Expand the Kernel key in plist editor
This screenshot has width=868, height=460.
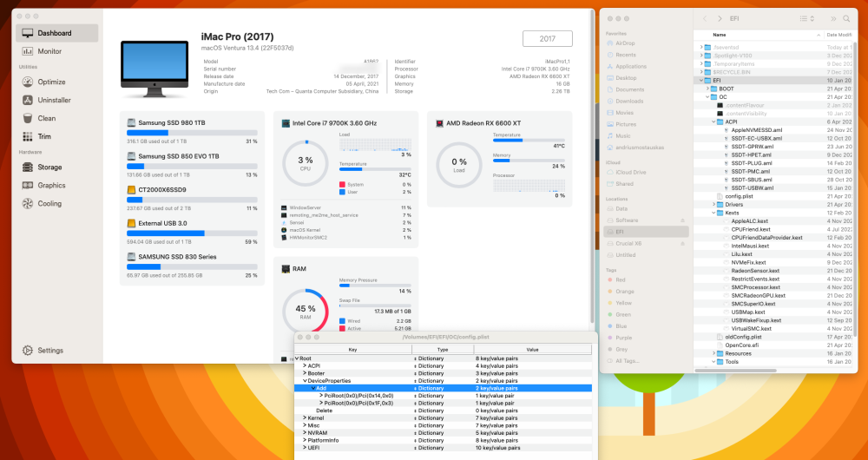pyautogui.click(x=305, y=418)
